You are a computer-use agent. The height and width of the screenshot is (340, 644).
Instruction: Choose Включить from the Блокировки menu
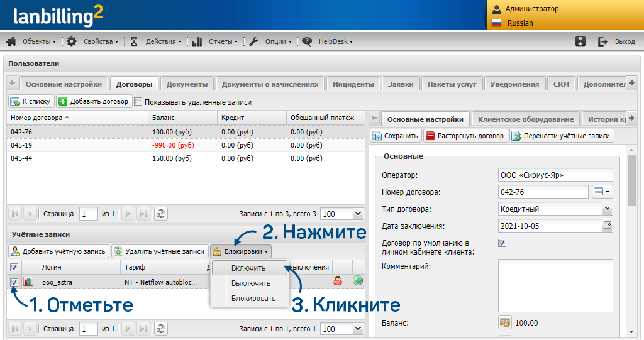248,268
